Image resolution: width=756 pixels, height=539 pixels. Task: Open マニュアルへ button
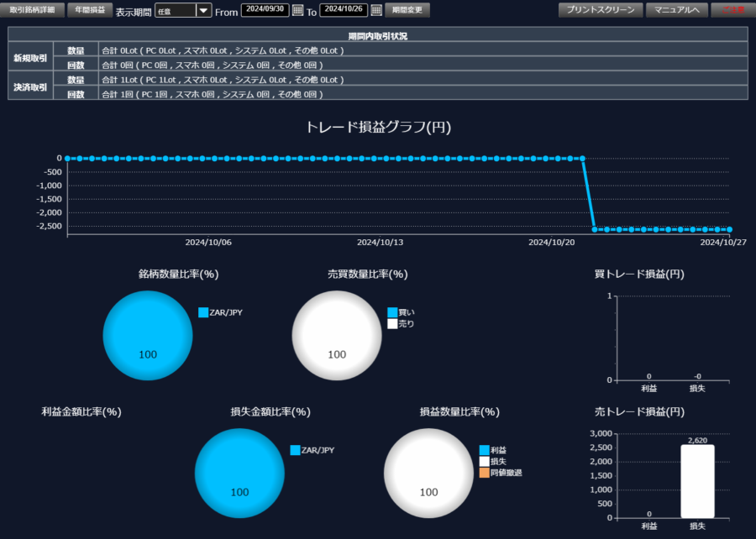pos(677,9)
